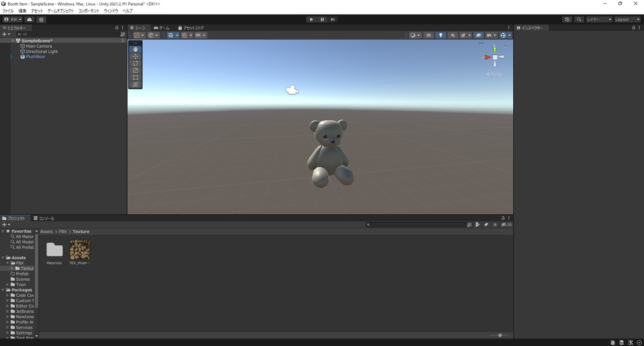
Task: Click the Step frame button
Action: click(333, 20)
